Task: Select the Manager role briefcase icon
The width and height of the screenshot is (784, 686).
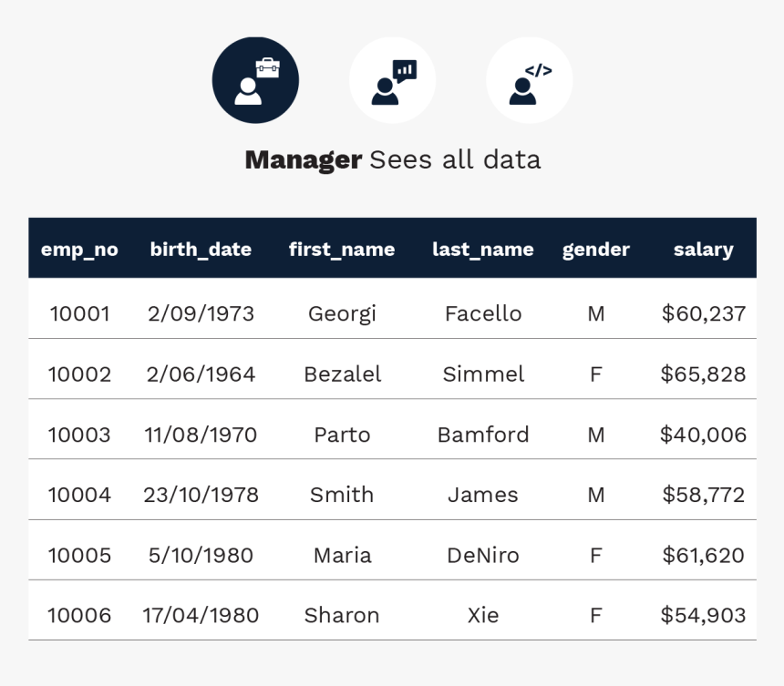Action: click(255, 80)
